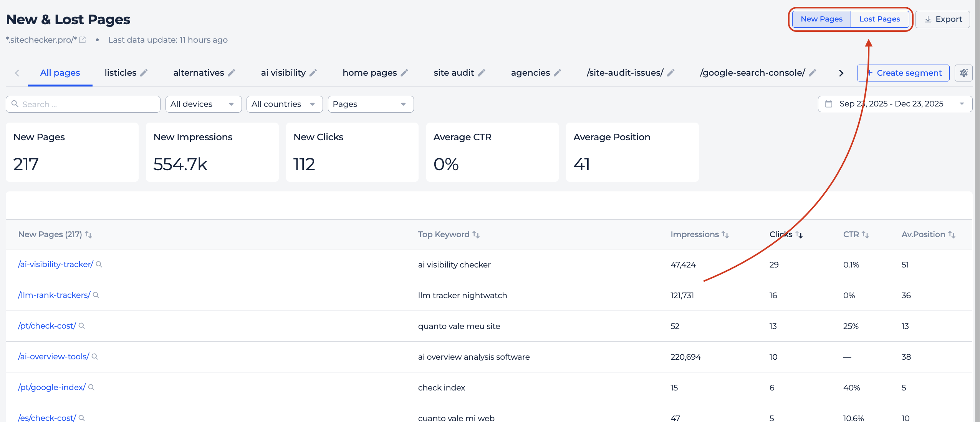
Task: Click magnifier icon next to /ai-visibility-tracker/
Action: pos(99,264)
